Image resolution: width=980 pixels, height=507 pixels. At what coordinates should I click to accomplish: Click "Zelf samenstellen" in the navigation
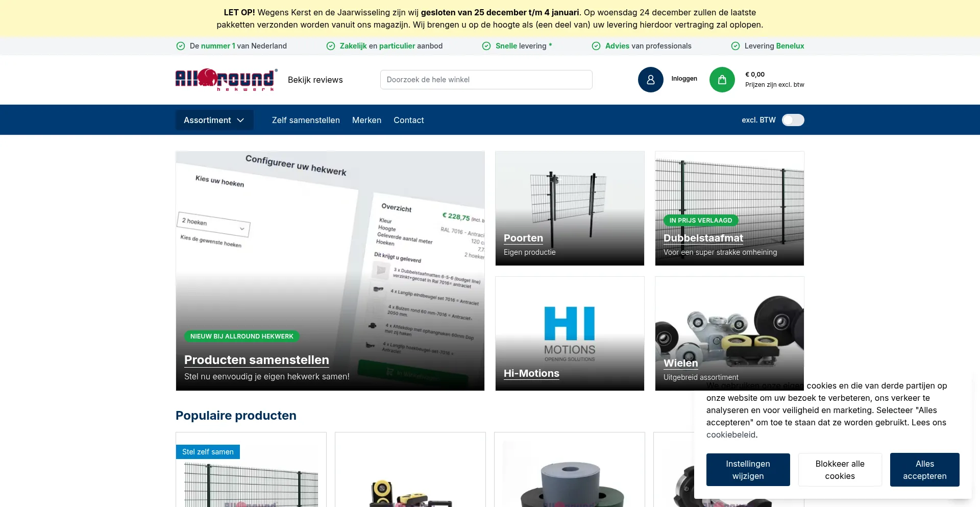(x=305, y=120)
